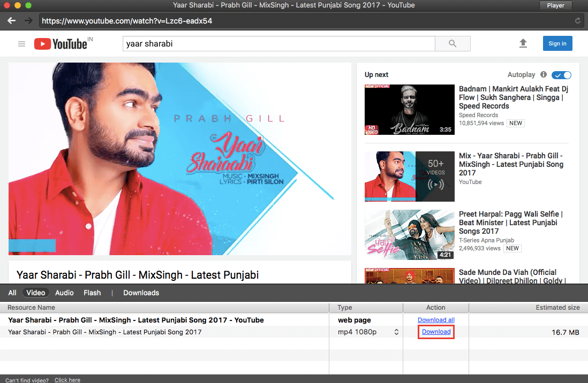Click the Mix - Yaar Sharabi title
Image resolution: width=588 pixels, height=383 pixels.
[511, 164]
